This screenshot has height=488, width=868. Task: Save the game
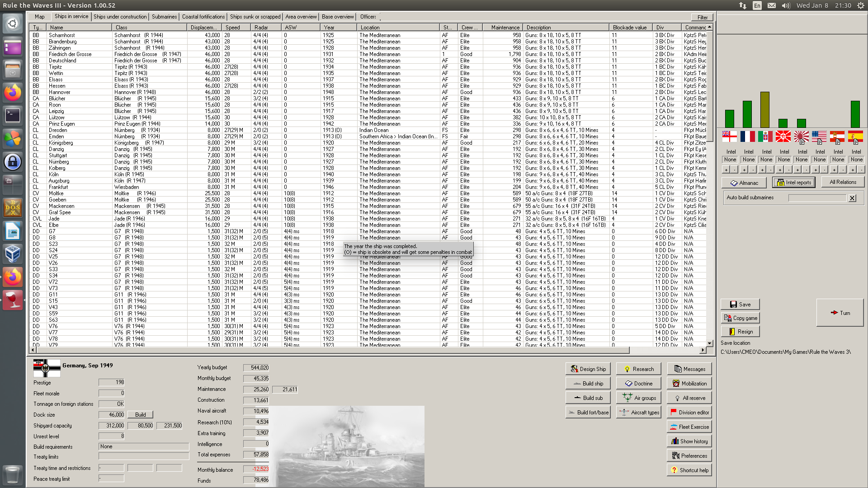pyautogui.click(x=740, y=304)
